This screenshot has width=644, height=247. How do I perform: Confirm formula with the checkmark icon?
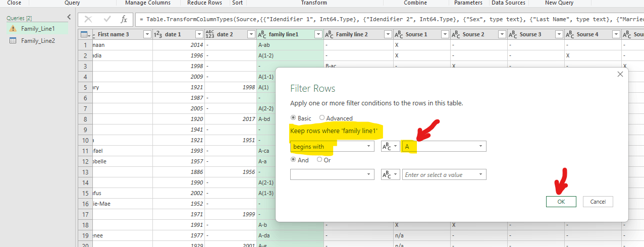pyautogui.click(x=107, y=20)
